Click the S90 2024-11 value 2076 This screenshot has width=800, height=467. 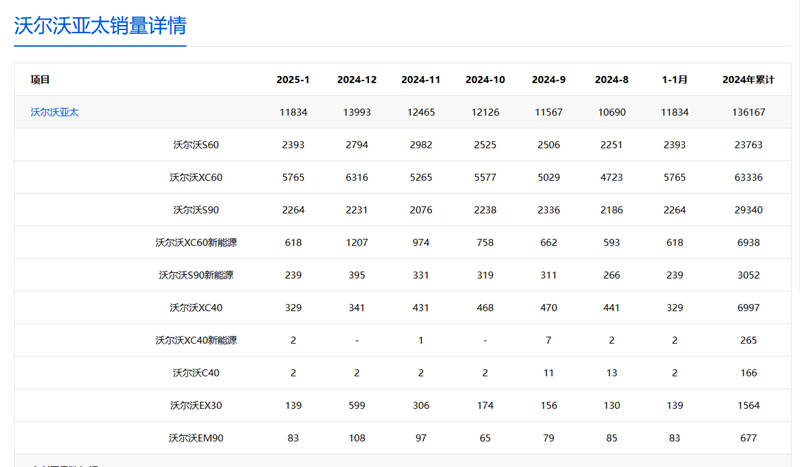421,210
